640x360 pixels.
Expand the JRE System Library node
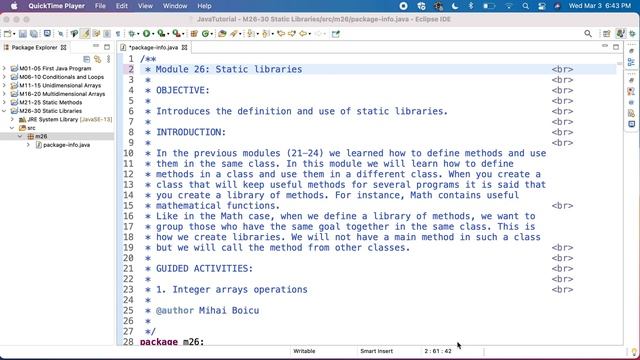tap(12, 119)
